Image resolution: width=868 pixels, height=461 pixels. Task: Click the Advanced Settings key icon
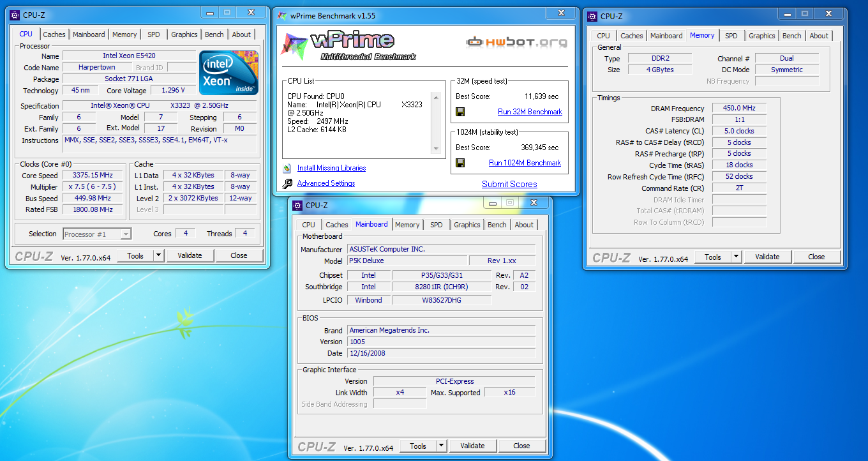tap(287, 183)
